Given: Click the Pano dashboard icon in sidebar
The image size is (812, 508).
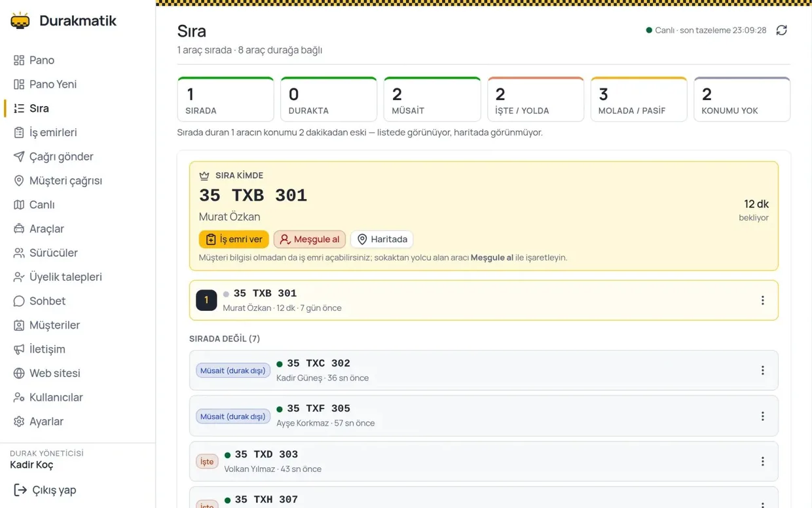Looking at the screenshot, I should pos(19,60).
